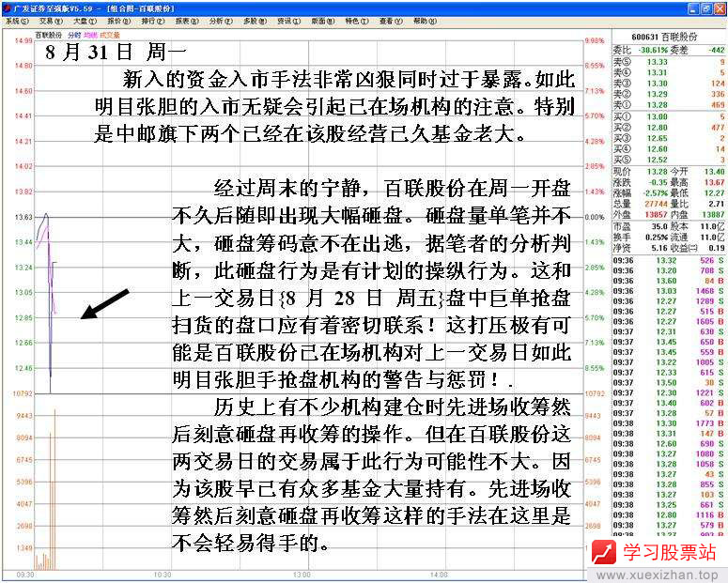Click the 外盘 value 13857
This screenshot has width=728, height=583.
click(x=656, y=214)
